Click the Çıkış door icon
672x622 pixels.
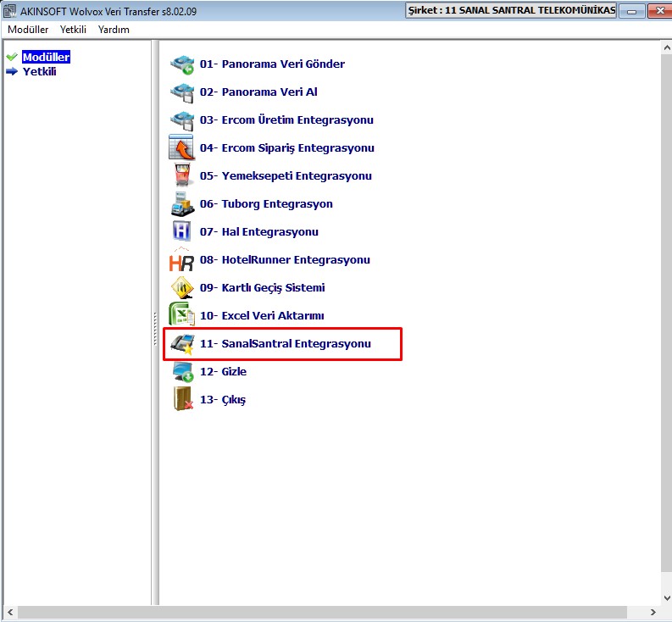183,398
